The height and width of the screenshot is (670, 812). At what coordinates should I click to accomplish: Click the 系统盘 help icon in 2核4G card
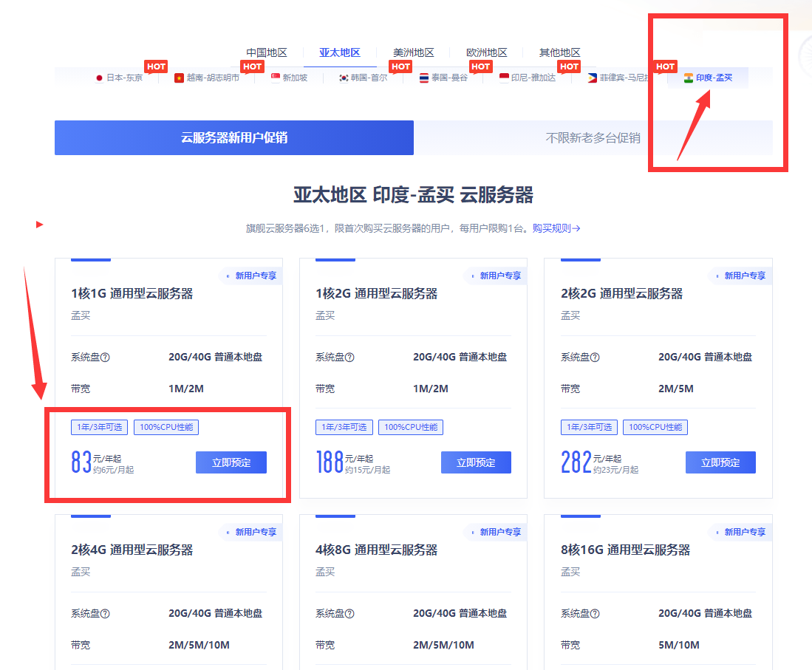pyautogui.click(x=105, y=614)
